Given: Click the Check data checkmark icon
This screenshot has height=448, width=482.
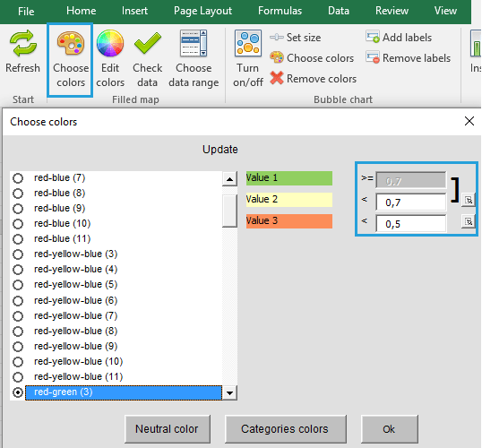Looking at the screenshot, I should (x=148, y=43).
